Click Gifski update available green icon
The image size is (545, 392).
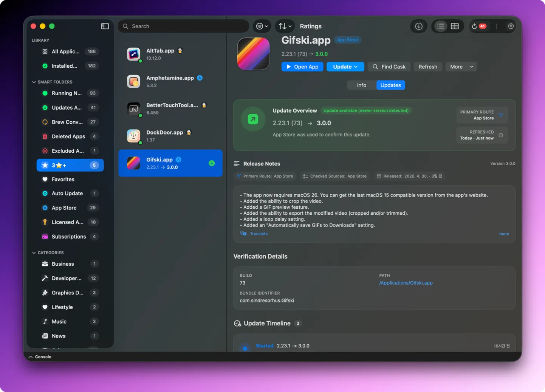(212, 163)
